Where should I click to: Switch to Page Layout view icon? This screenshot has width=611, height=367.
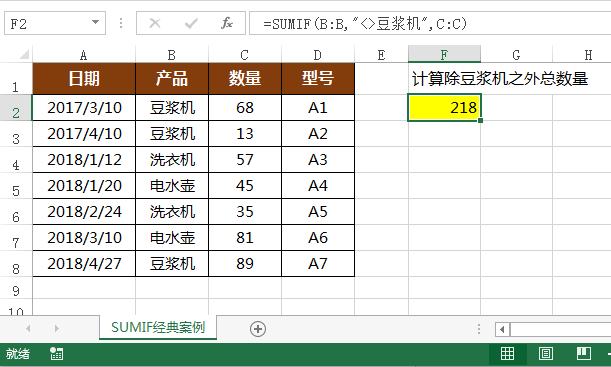[546, 353]
